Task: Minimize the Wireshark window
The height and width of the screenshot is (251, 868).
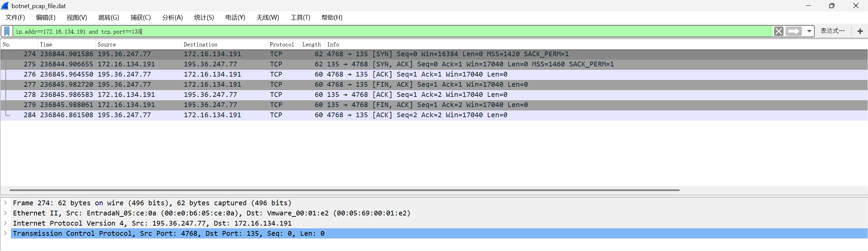Action: pyautogui.click(x=808, y=6)
